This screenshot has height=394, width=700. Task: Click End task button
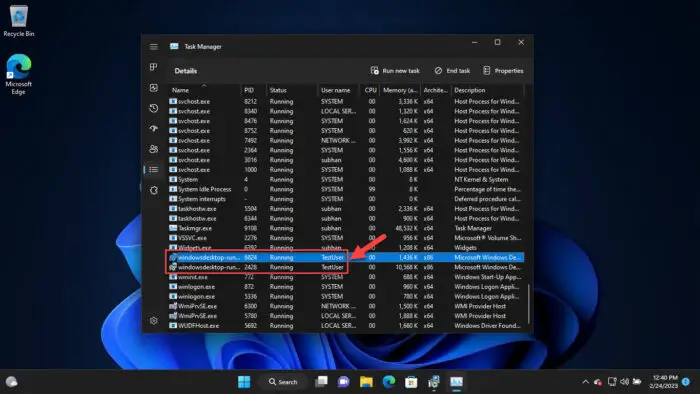[452, 71]
